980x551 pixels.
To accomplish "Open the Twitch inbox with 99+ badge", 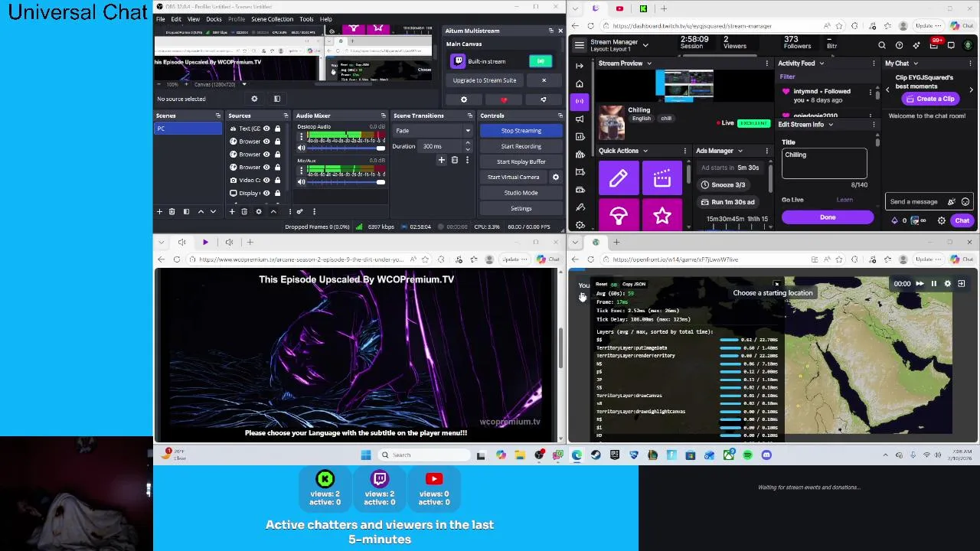I will pos(933,44).
